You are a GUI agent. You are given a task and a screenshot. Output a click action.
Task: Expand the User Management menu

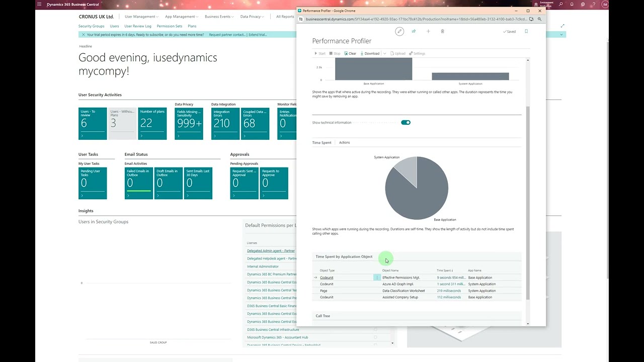pyautogui.click(x=142, y=17)
